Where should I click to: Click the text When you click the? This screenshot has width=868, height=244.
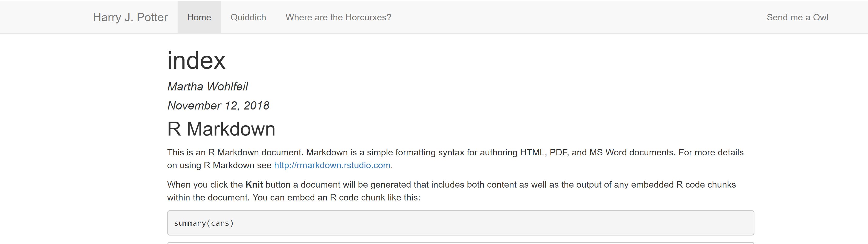coord(205,184)
